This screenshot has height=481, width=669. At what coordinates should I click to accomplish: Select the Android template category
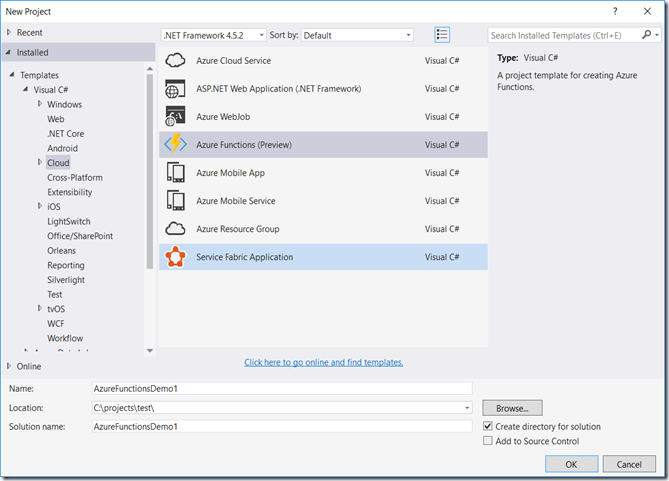pyautogui.click(x=63, y=148)
